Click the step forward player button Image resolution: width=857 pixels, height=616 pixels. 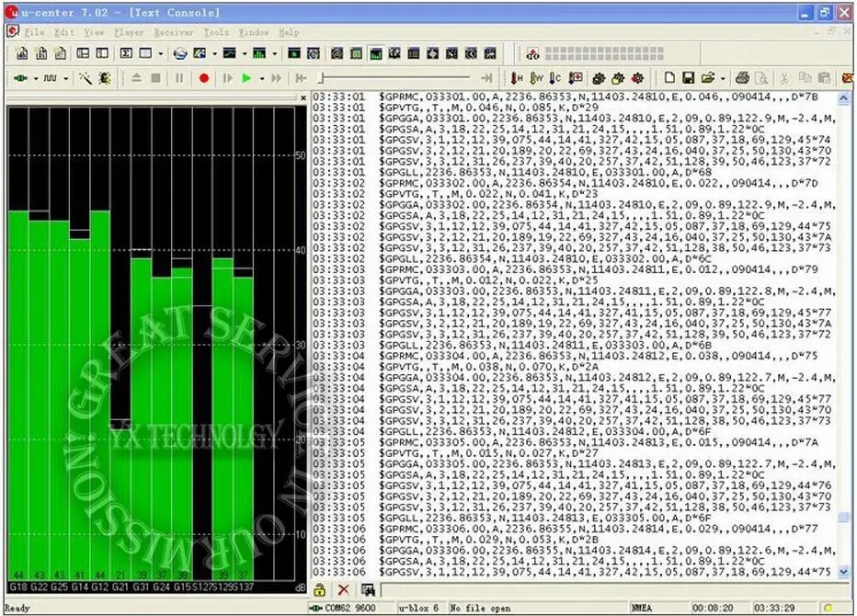[x=228, y=78]
